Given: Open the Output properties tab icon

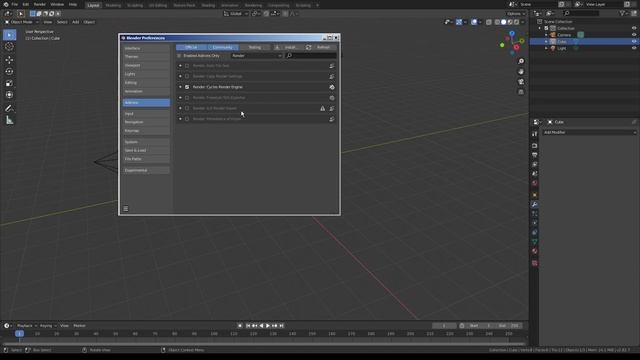Looking at the screenshot, I should 535,155.
